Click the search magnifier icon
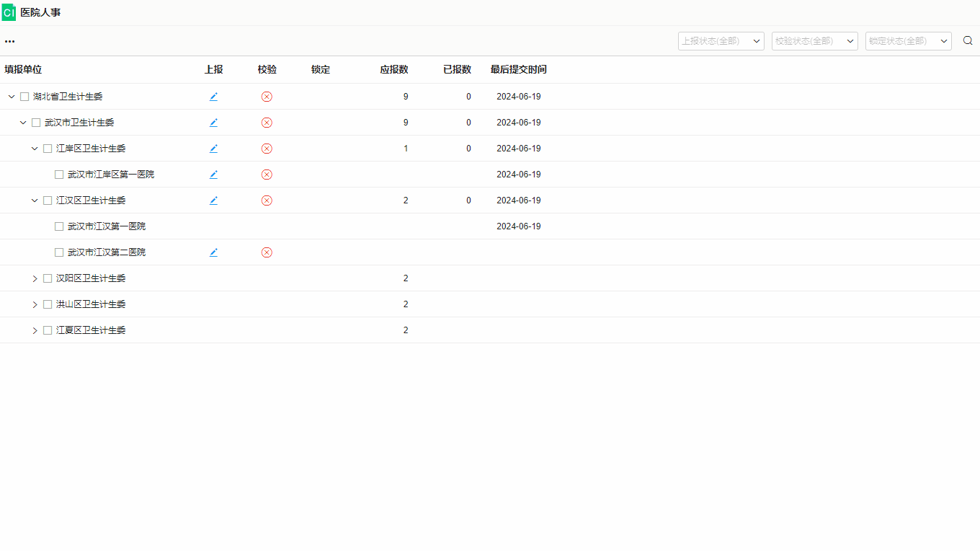 pos(968,41)
